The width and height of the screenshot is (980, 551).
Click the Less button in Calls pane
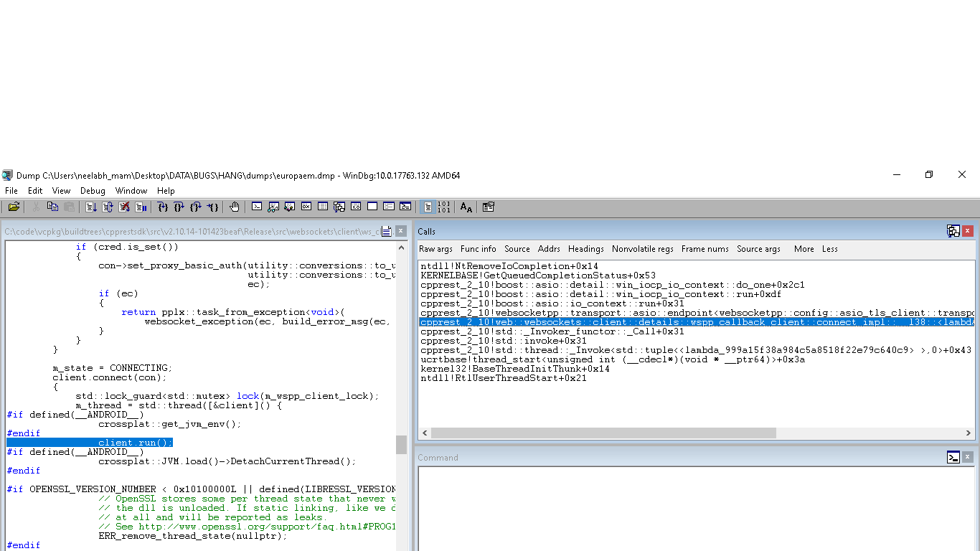[x=829, y=249]
